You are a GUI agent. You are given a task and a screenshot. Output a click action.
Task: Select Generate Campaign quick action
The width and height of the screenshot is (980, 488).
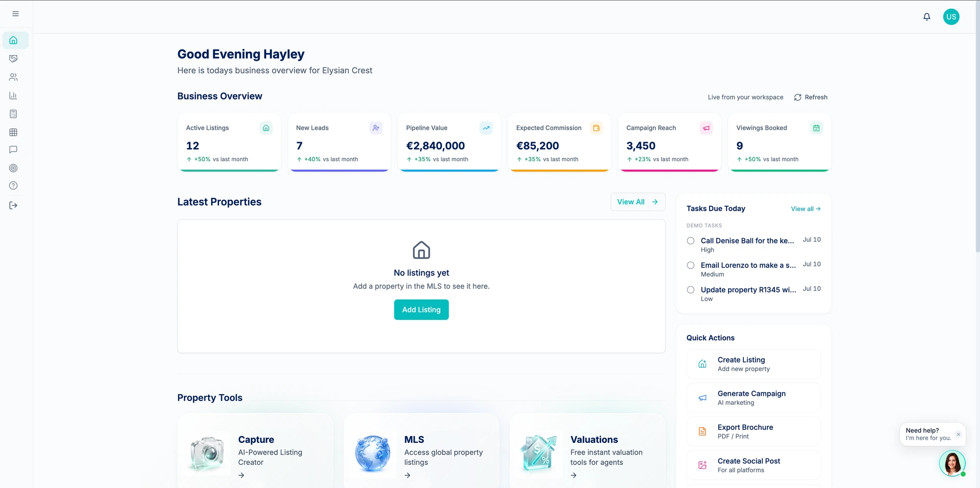click(753, 398)
